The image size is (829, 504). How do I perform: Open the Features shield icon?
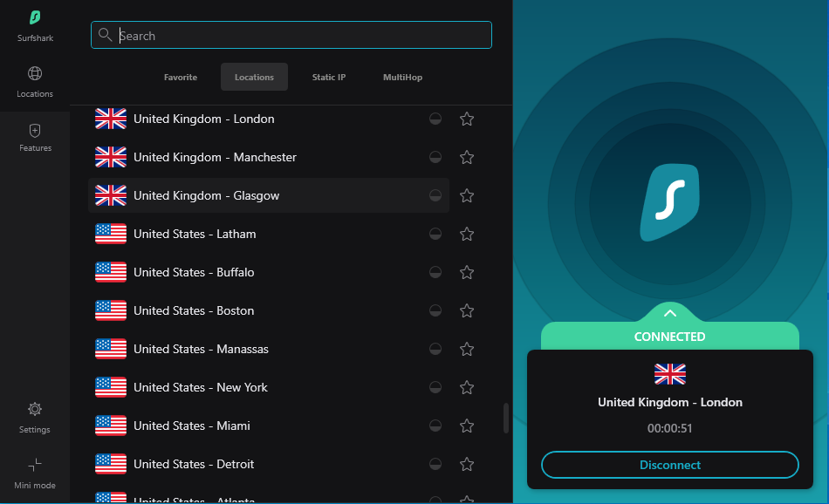point(35,131)
